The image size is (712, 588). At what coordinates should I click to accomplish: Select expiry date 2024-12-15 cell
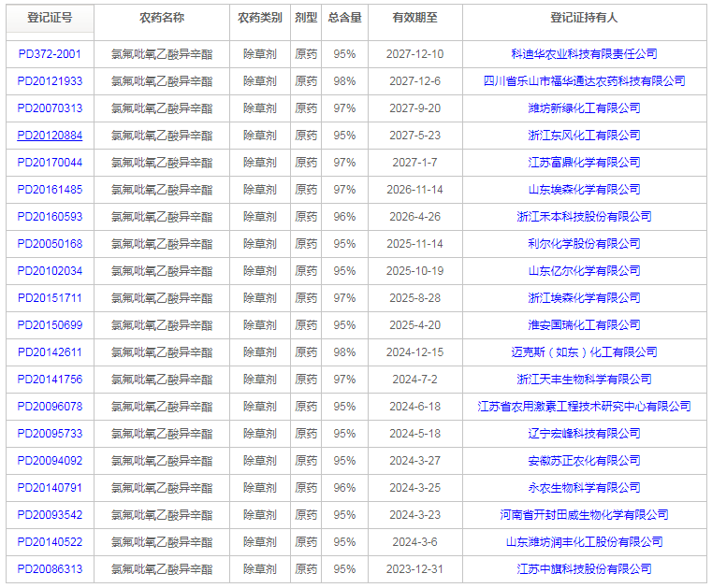click(415, 352)
